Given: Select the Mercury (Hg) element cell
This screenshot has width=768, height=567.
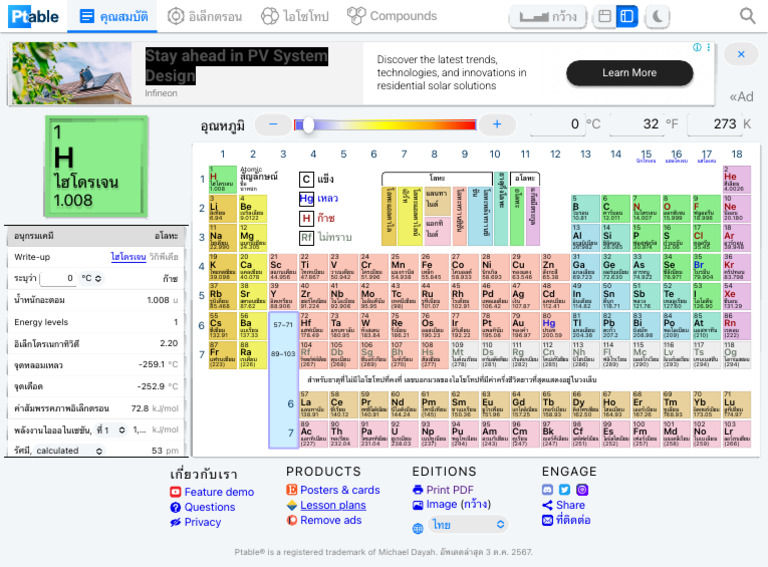Looking at the screenshot, I should tap(555, 326).
